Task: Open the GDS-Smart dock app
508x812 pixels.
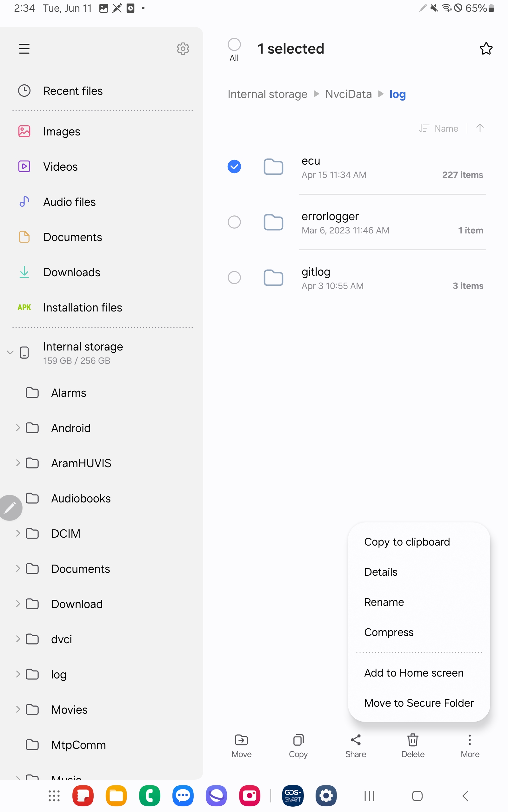Action: coord(293,796)
